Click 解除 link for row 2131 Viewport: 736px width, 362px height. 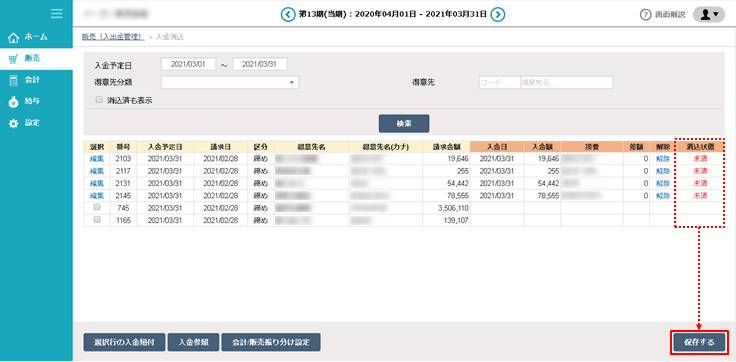(662, 183)
